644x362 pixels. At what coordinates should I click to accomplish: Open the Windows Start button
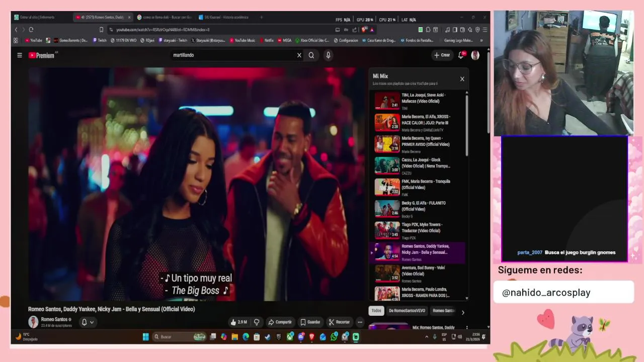coord(145,337)
